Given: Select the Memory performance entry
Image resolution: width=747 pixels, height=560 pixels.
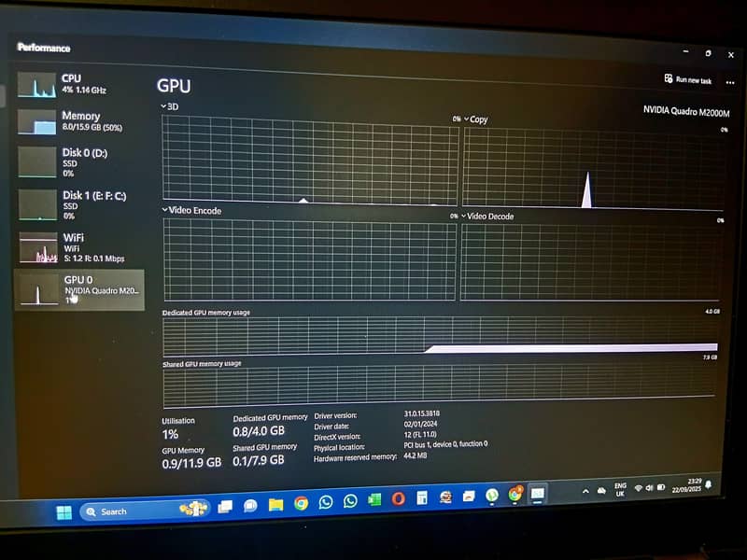Looking at the screenshot, I should [x=78, y=122].
